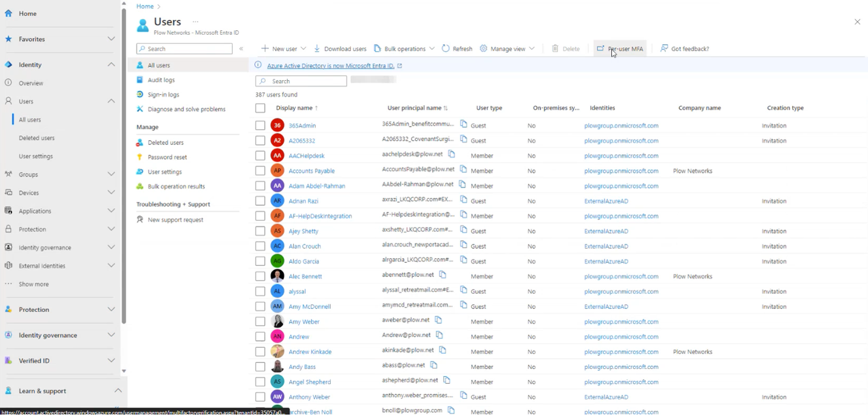The width and height of the screenshot is (868, 417).
Task: Expand the External Identities section
Action: (x=111, y=265)
